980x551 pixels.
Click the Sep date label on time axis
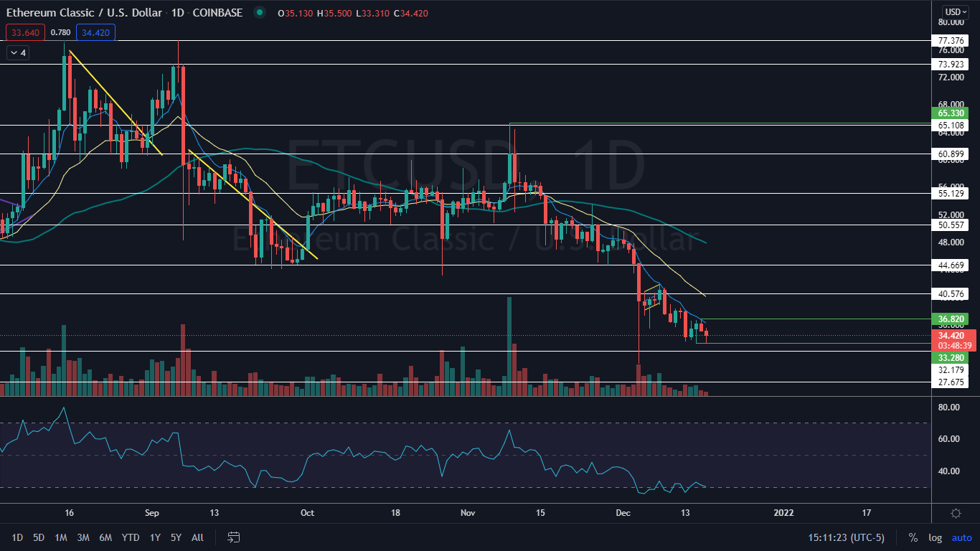pos(151,513)
